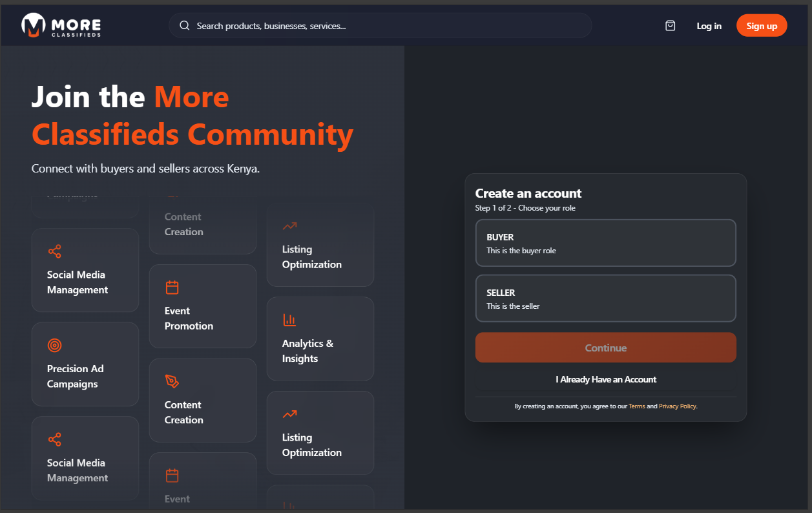Click the Event Promotion calendar icon
The image size is (812, 513).
(172, 286)
